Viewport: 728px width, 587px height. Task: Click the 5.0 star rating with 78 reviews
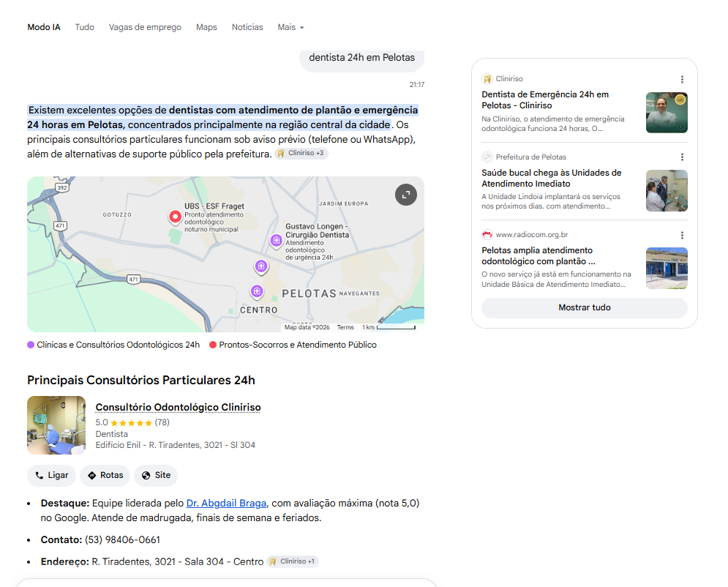coord(132,422)
